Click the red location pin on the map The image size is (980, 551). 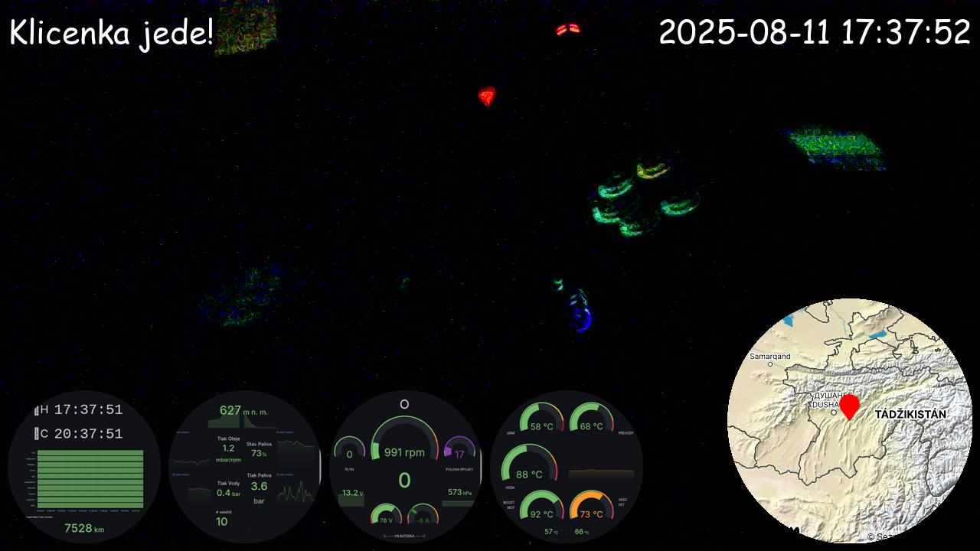click(x=848, y=406)
